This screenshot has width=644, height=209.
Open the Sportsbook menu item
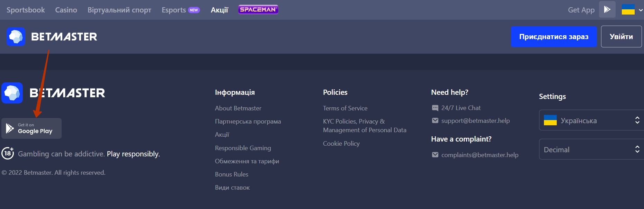coord(26,10)
